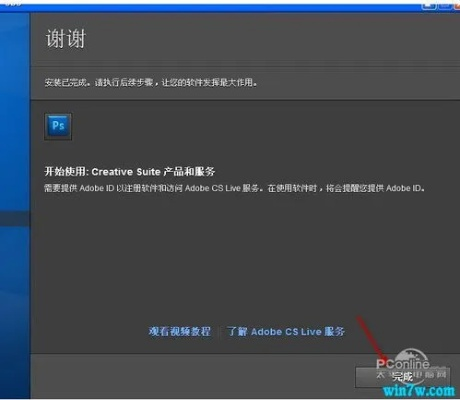Click the 完成 button to finish installation
Image resolution: width=460 pixels, height=400 pixels.
pos(403,377)
